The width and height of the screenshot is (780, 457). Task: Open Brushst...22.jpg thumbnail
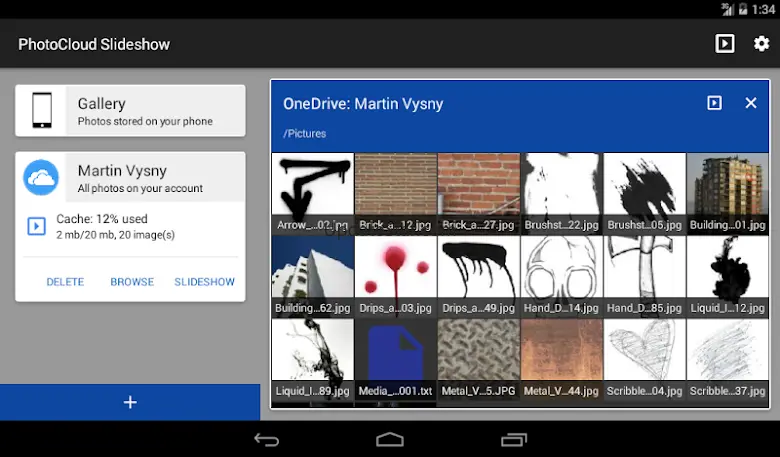(562, 193)
